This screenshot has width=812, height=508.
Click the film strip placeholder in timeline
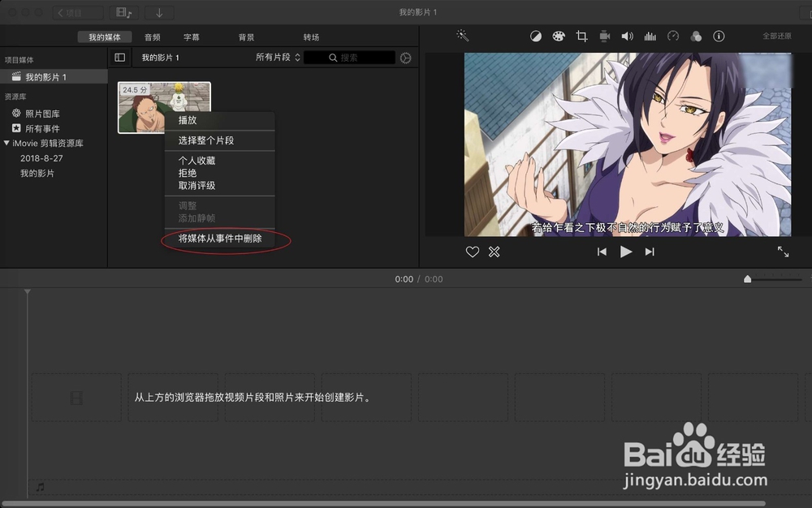tap(76, 398)
